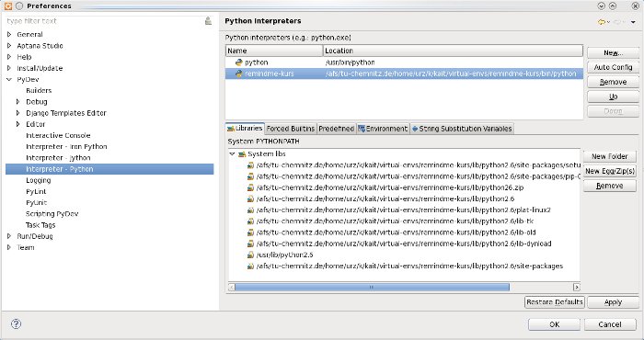This screenshot has width=644, height=340.
Task: Click the remindme-kurs interpreter icon
Action: [238, 74]
